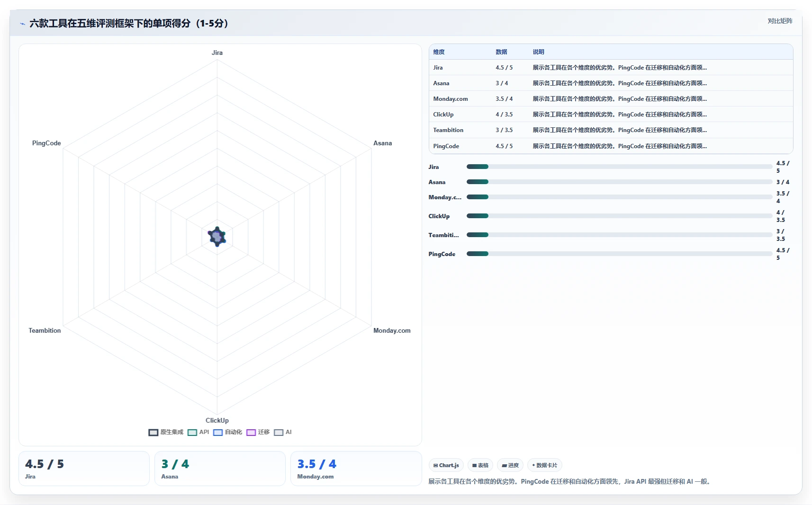Click the 维度 column header

pyautogui.click(x=439, y=52)
